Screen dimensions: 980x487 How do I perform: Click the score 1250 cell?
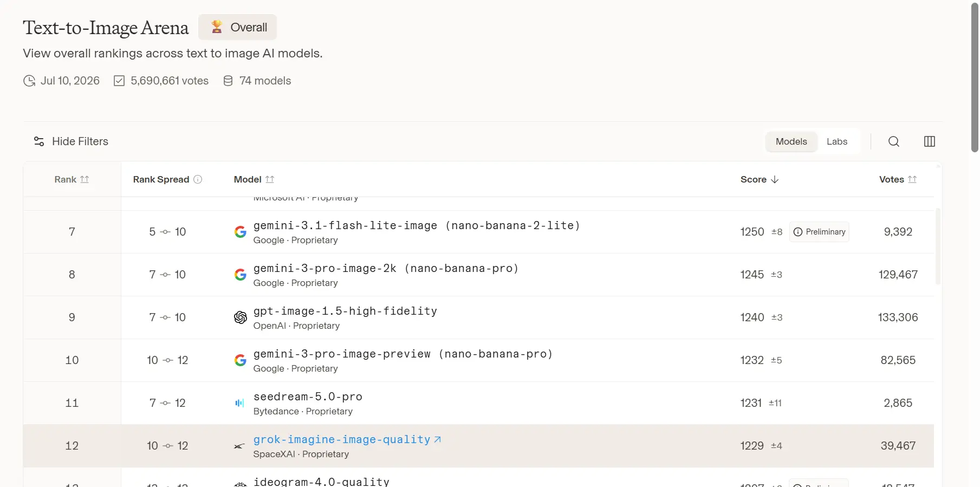[x=752, y=232]
